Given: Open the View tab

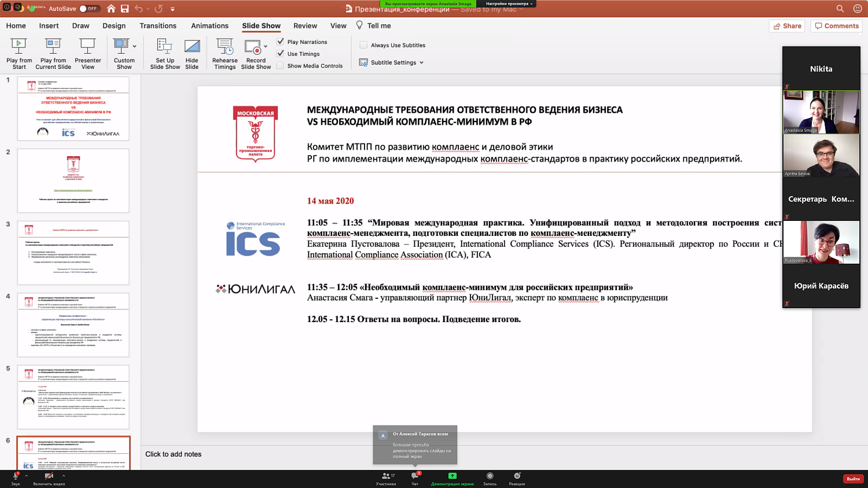Looking at the screenshot, I should tap(338, 25).
